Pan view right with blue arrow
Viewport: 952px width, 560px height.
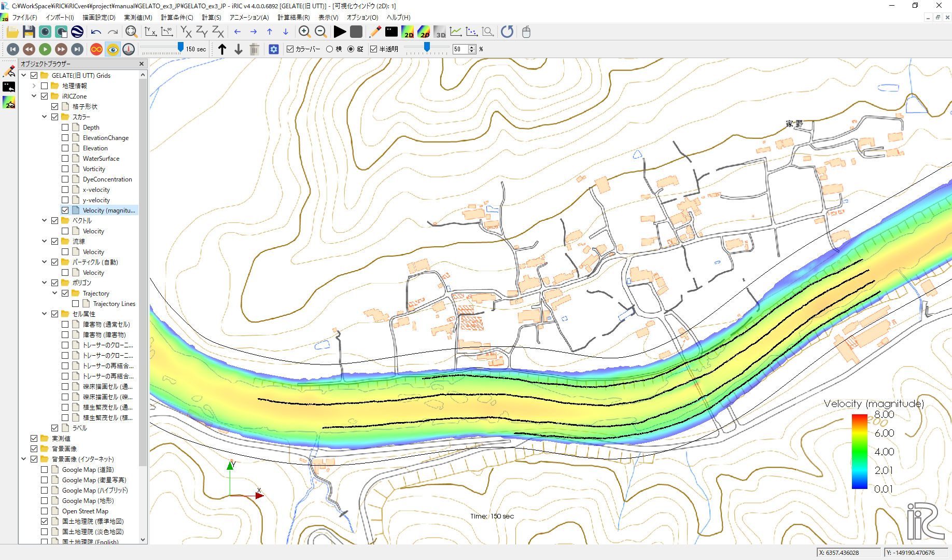(x=254, y=32)
